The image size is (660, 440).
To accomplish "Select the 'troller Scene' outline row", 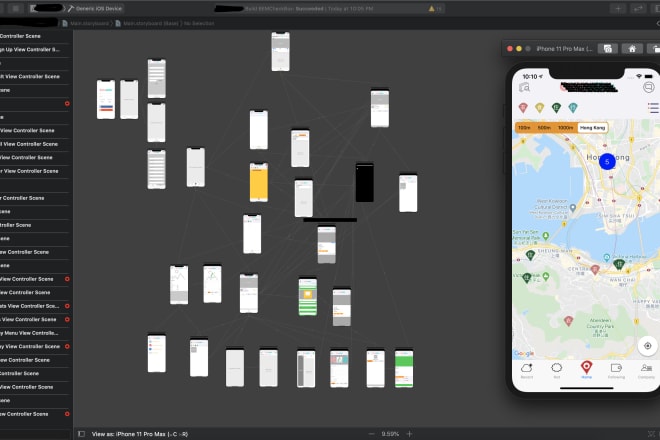I will coord(35,225).
